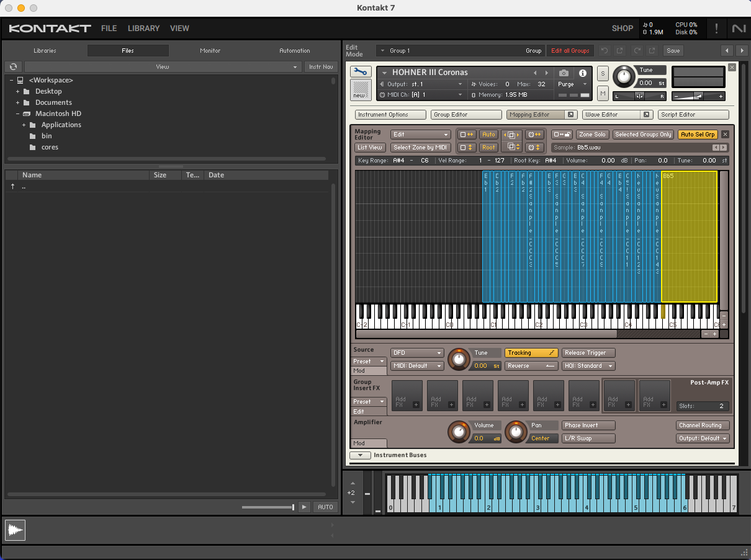Open the LIBRARY menu

143,29
